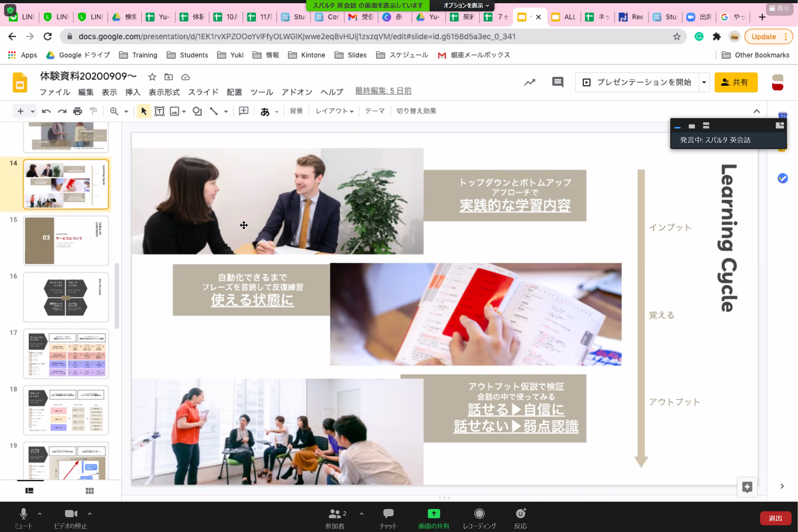The image size is (798, 532).
Task: Select the text box tool
Action: 159,111
